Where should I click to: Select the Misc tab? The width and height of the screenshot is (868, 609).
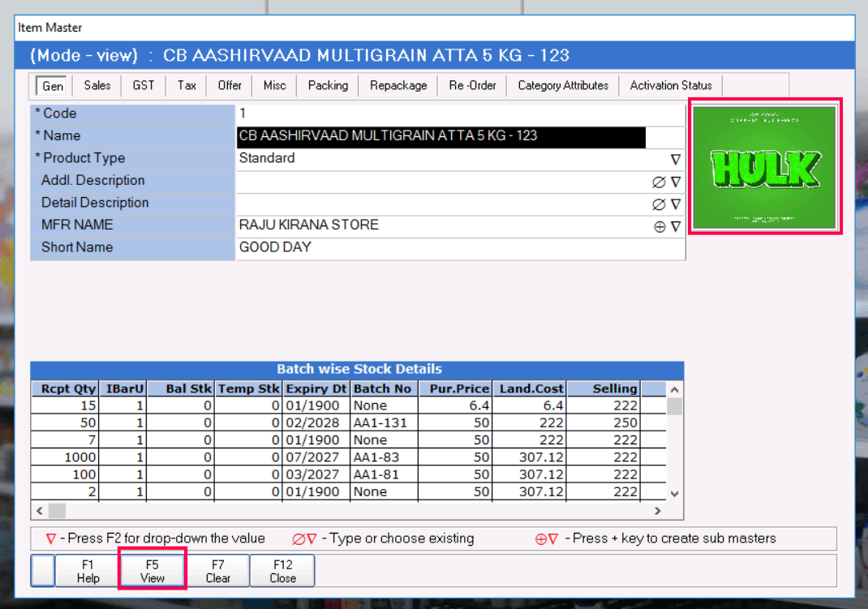pos(274,86)
